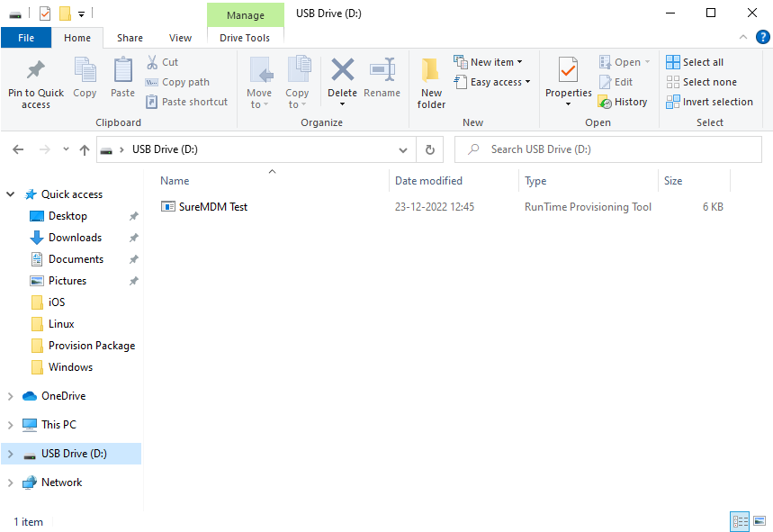
Task: Expand address bar history dropdown
Action: 403,150
